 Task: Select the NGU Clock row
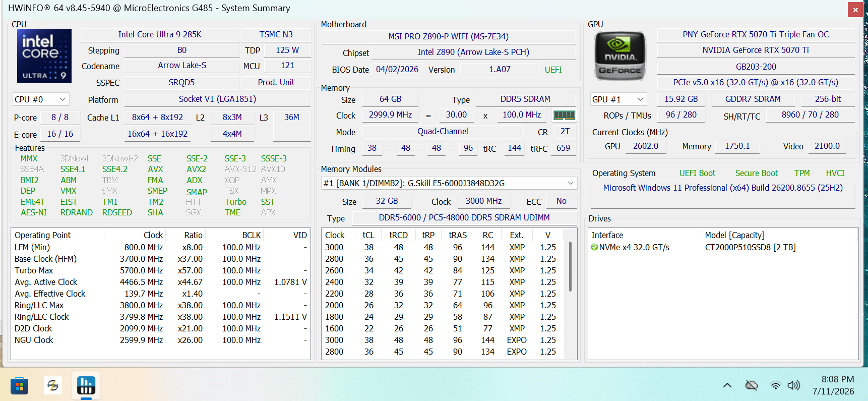161,340
